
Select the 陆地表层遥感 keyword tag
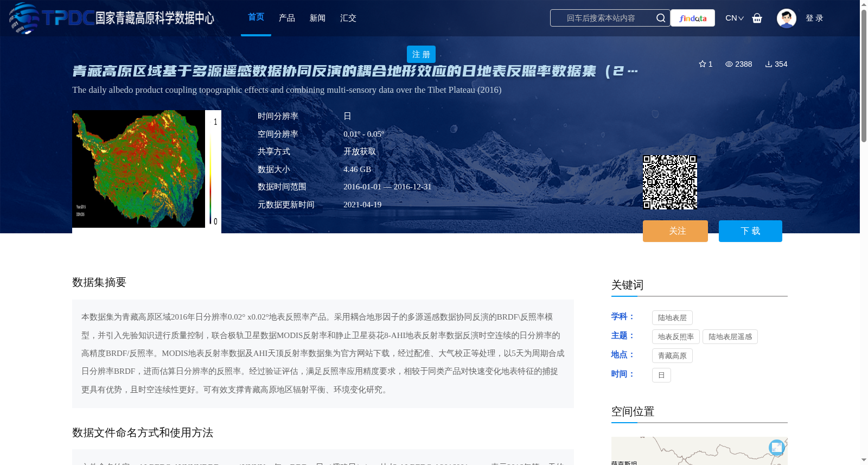(730, 336)
